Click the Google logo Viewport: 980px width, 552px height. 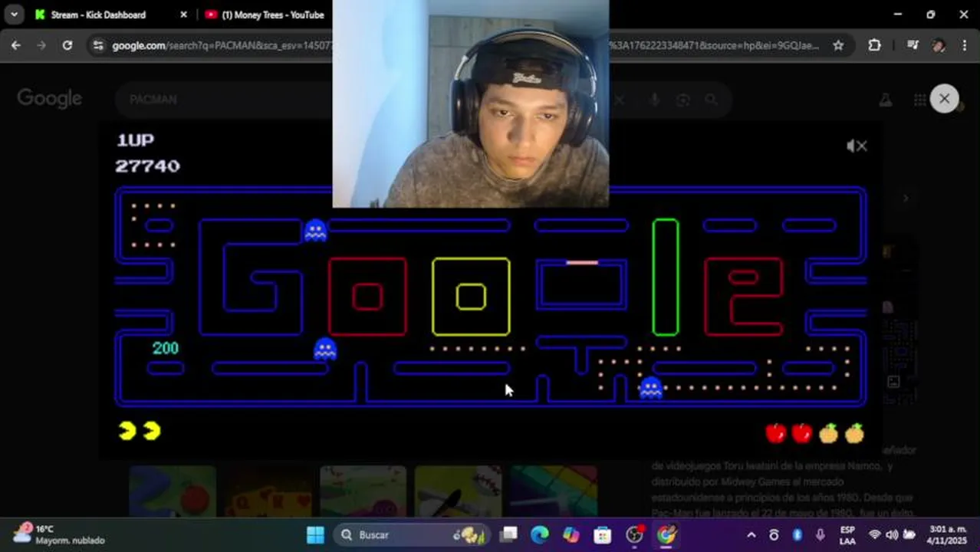(50, 99)
